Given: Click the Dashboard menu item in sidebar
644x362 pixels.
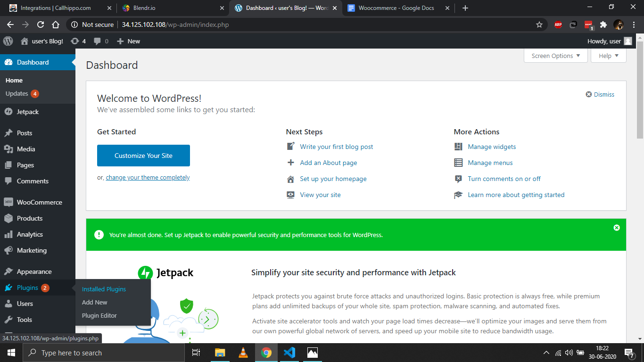Looking at the screenshot, I should pos(38,62).
